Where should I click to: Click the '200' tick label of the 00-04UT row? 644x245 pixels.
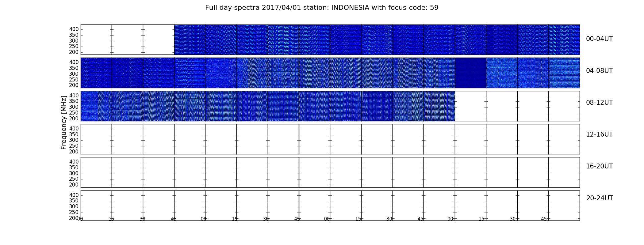74,52
